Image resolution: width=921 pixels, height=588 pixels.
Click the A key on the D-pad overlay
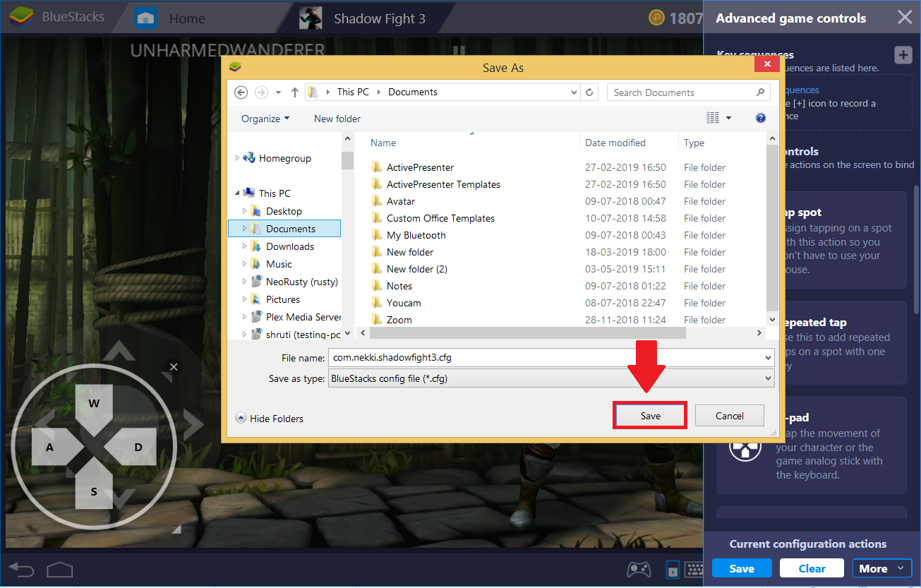tap(49, 448)
